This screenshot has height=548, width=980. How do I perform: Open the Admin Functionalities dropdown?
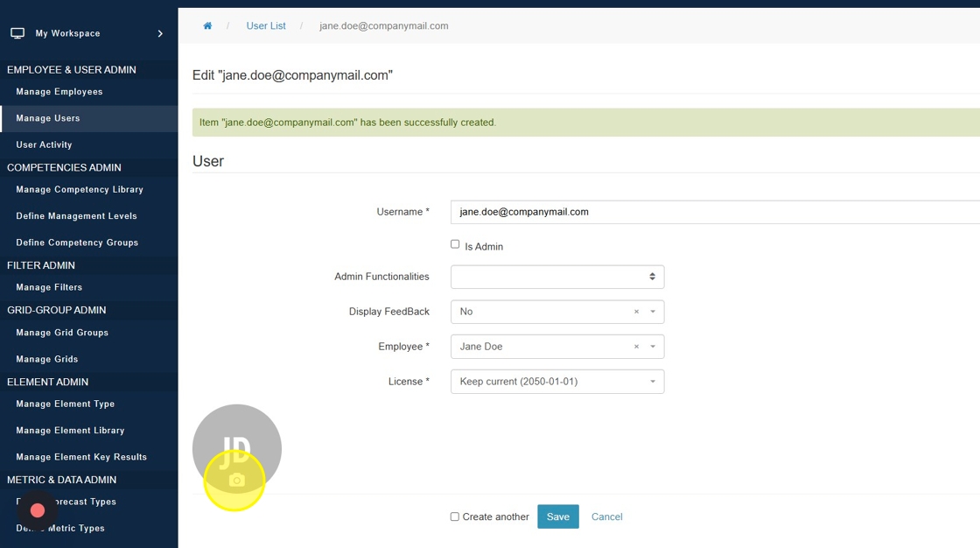(556, 277)
